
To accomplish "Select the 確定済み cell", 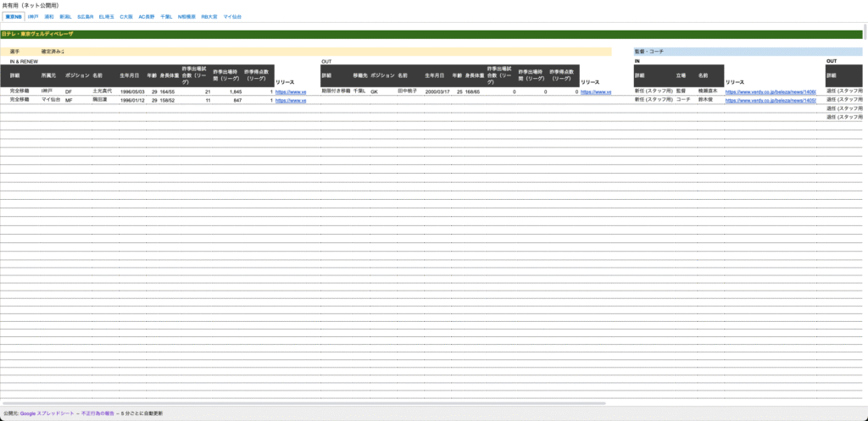I will pos(53,52).
